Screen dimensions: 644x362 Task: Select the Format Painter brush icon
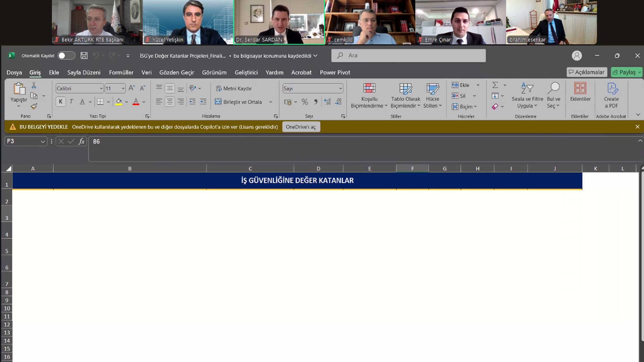pos(34,107)
